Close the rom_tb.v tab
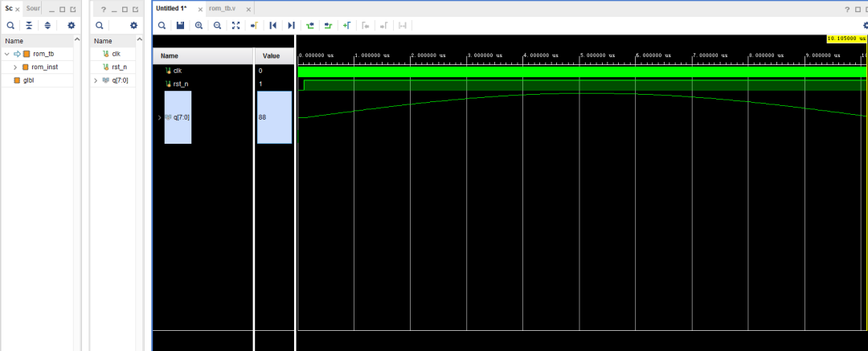Image resolution: width=868 pixels, height=351 pixels. click(248, 10)
